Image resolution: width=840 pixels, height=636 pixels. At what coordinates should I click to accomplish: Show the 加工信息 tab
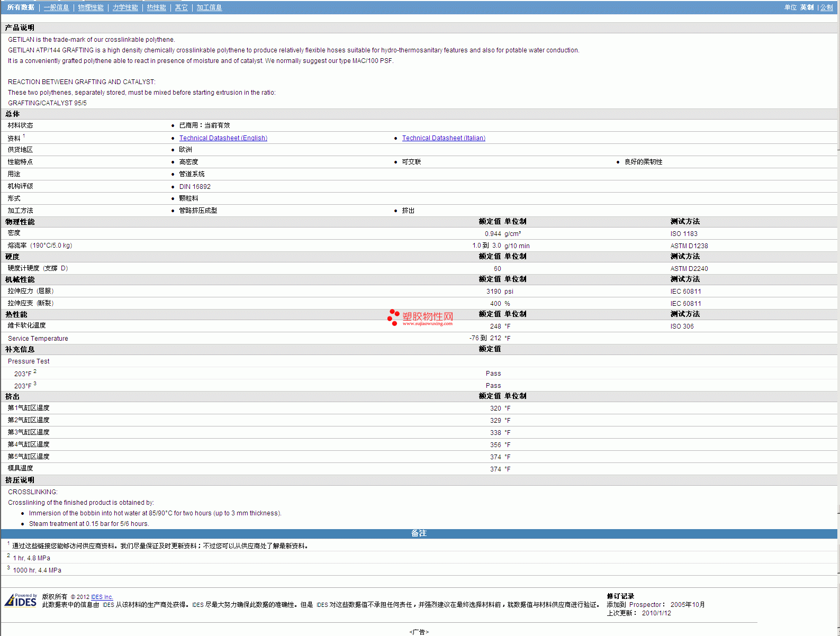point(209,7)
